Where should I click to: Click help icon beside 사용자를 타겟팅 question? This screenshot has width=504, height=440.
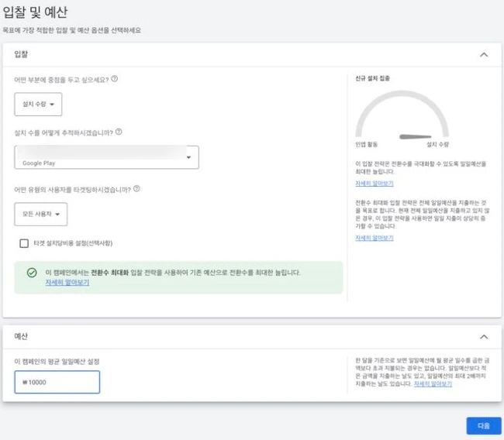click(x=136, y=188)
